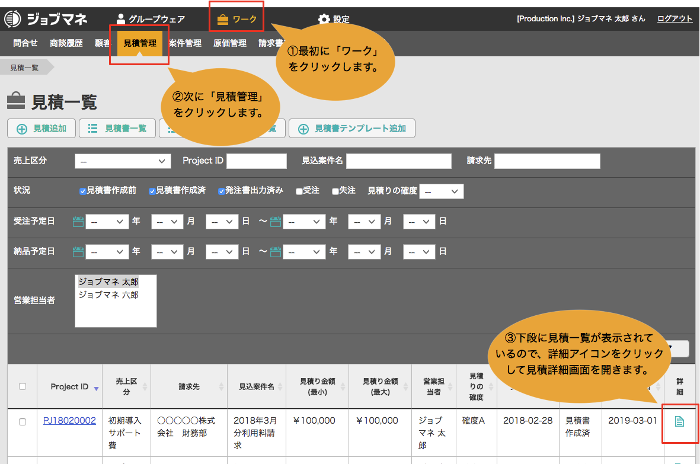
Task: Switch to the 商談履歴 tab
Action: click(66, 43)
